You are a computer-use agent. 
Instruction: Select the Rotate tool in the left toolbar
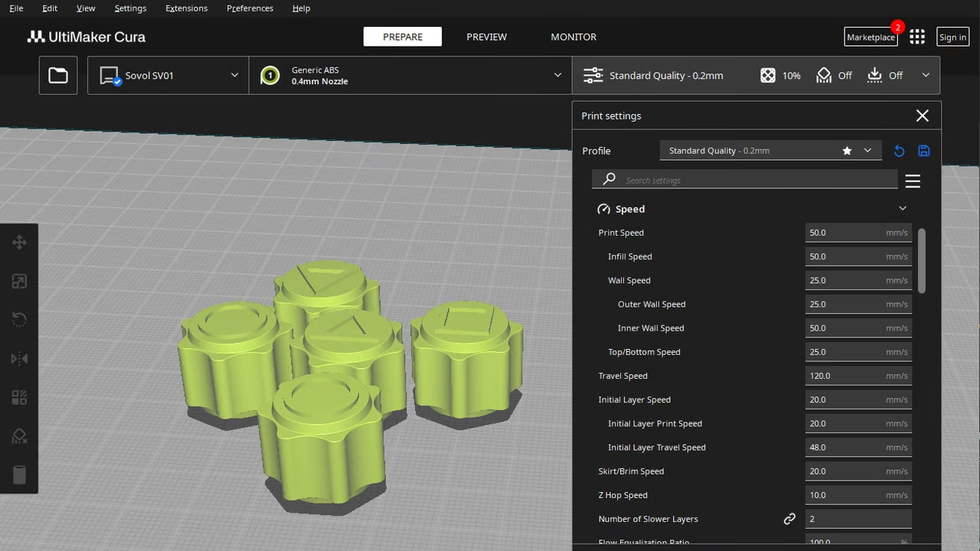pyautogui.click(x=19, y=320)
